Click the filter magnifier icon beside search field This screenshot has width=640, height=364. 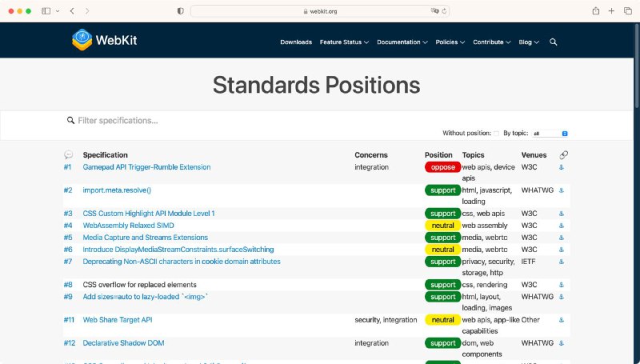(x=70, y=120)
